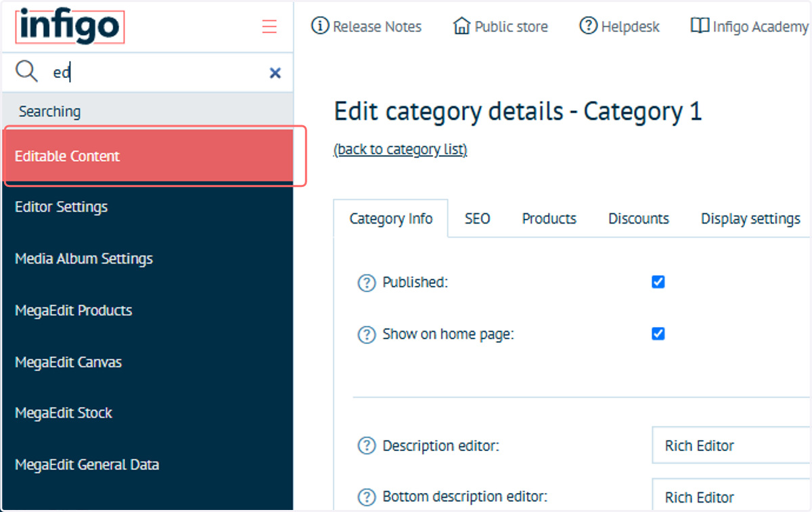Image resolution: width=812 pixels, height=512 pixels.
Task: Open Infigo Academy book icon
Action: click(x=700, y=26)
